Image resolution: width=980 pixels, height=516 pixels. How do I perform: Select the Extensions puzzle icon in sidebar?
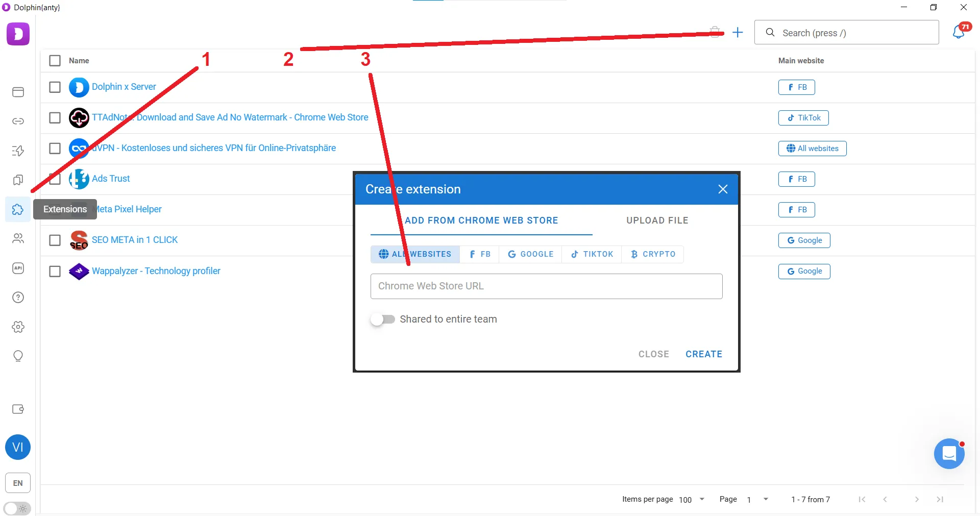18,209
